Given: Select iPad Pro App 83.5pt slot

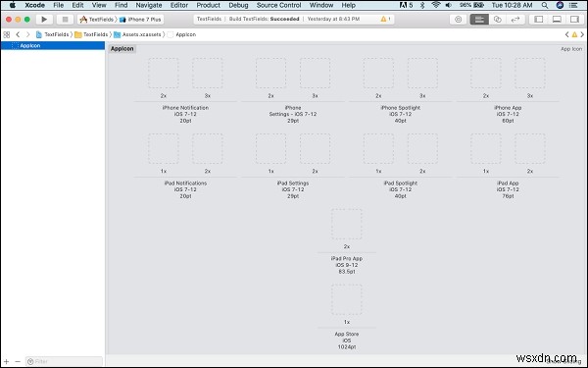Looking at the screenshot, I should 347,224.
